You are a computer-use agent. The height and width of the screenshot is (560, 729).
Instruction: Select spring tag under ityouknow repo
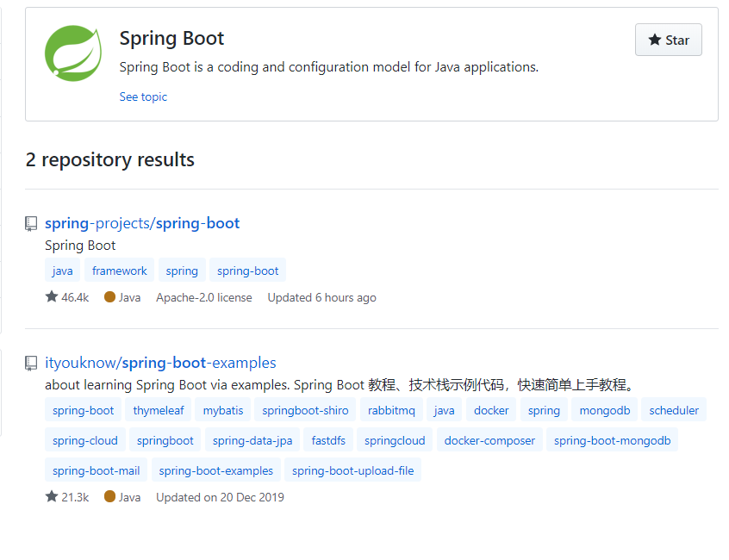pos(544,410)
